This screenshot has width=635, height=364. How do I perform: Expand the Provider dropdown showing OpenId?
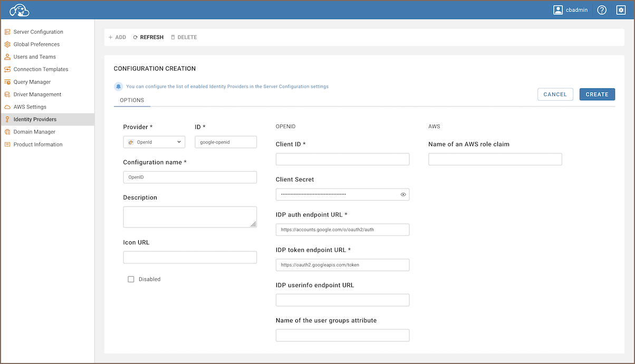154,142
